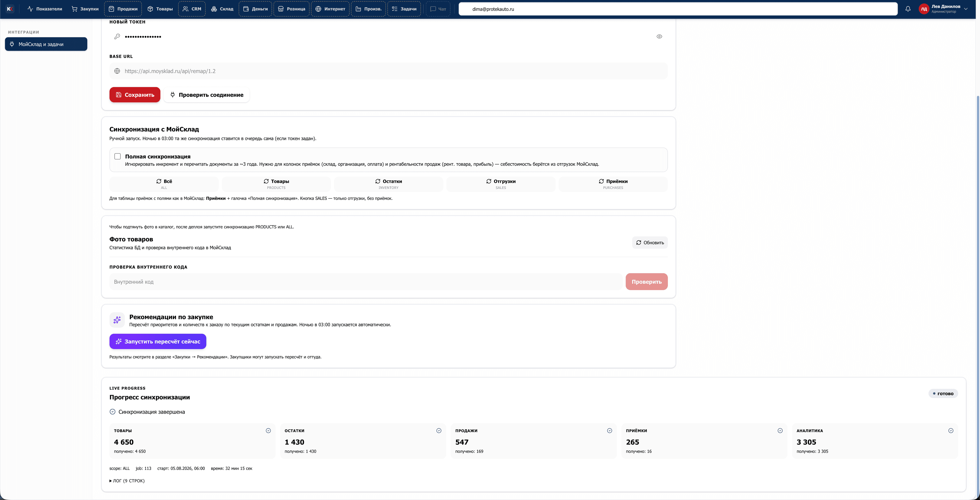980x500 pixels.
Task: Click the check icon on Аналитика card
Action: click(x=951, y=431)
